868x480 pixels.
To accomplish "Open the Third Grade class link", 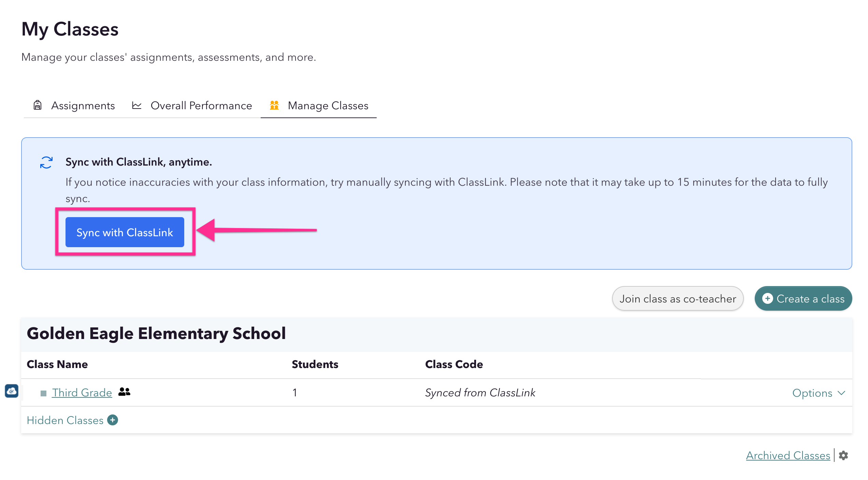I will click(x=82, y=393).
